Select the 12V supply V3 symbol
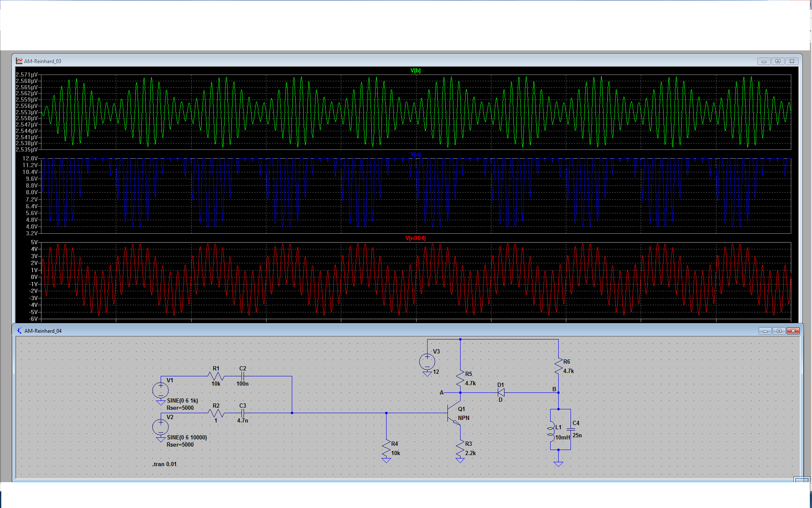Image resolution: width=812 pixels, height=508 pixels. tap(427, 362)
